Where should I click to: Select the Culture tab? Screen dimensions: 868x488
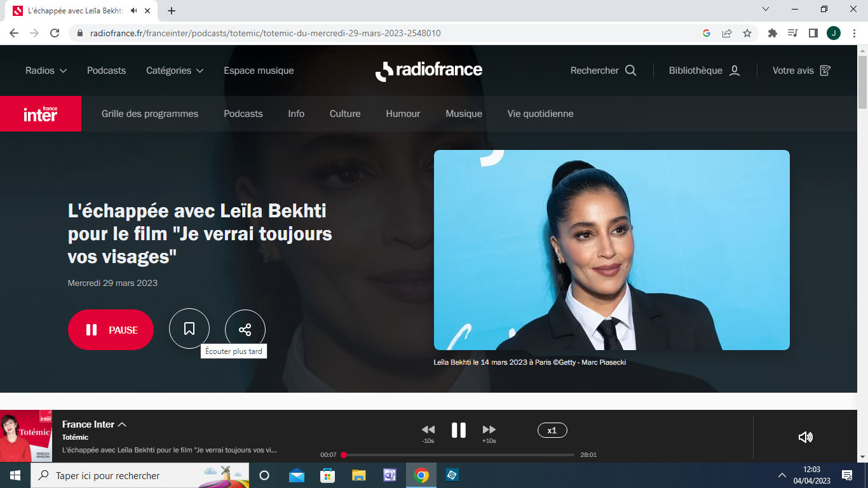point(345,114)
